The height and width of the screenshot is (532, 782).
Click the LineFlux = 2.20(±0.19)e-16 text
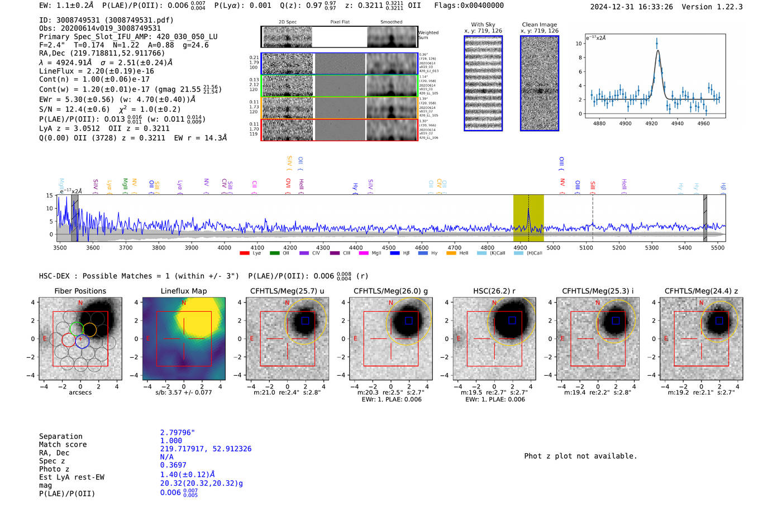tap(97, 71)
